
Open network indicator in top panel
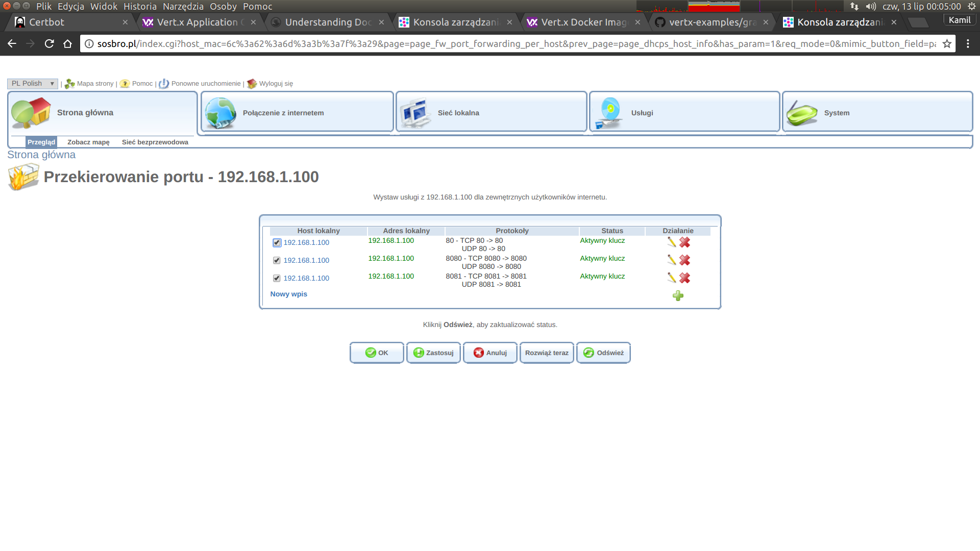[854, 7]
